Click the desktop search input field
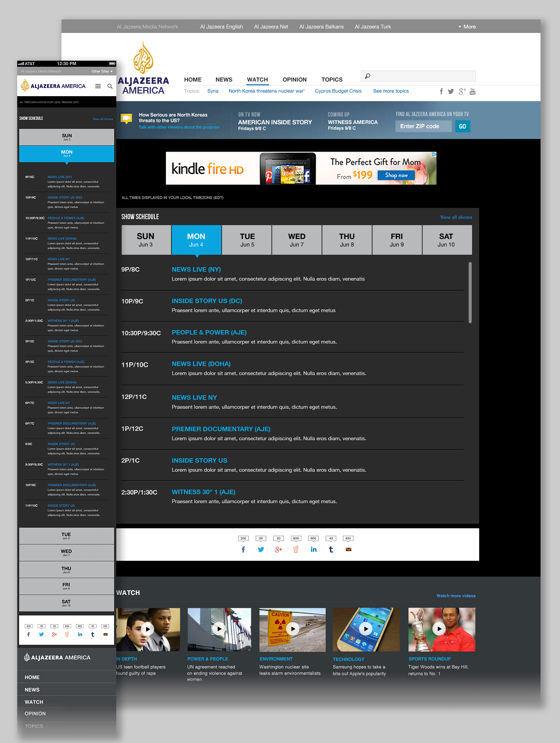The width and height of the screenshot is (560, 743). (418, 76)
